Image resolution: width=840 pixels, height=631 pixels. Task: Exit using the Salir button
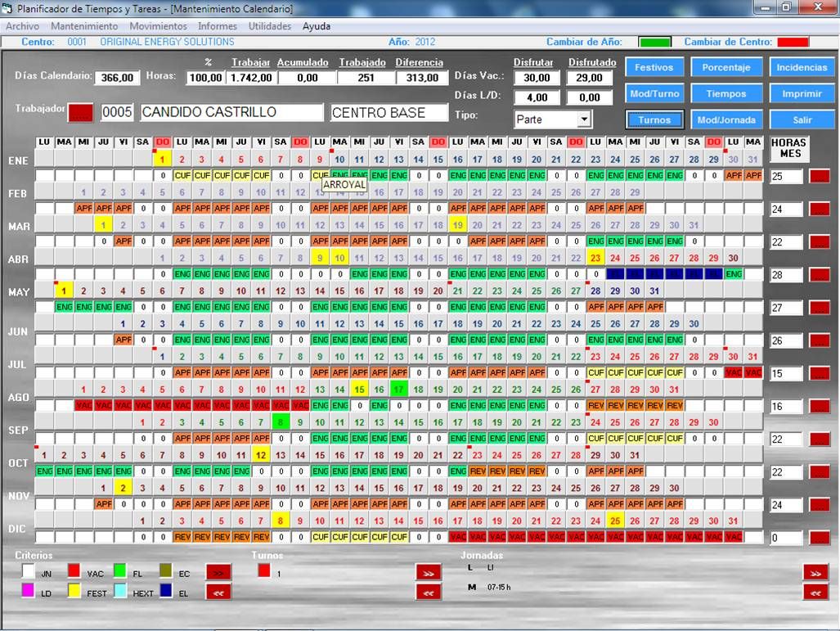(x=802, y=119)
